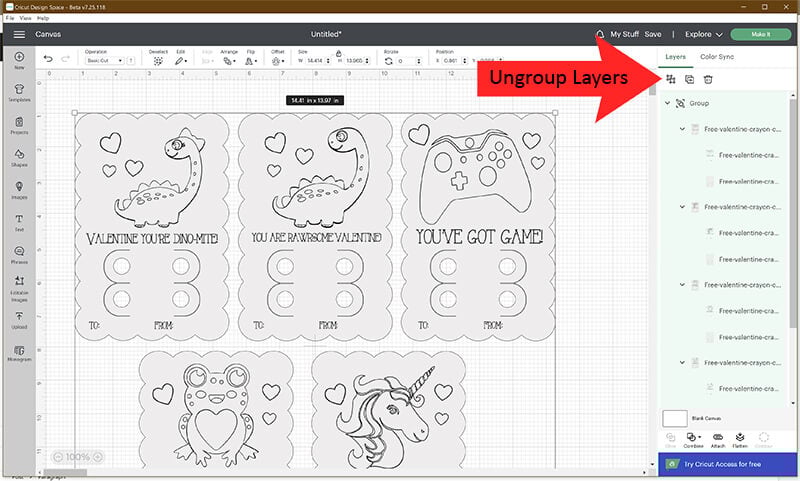The height and width of the screenshot is (481, 800).
Task: Click the Height size input field
Action: 354,61
